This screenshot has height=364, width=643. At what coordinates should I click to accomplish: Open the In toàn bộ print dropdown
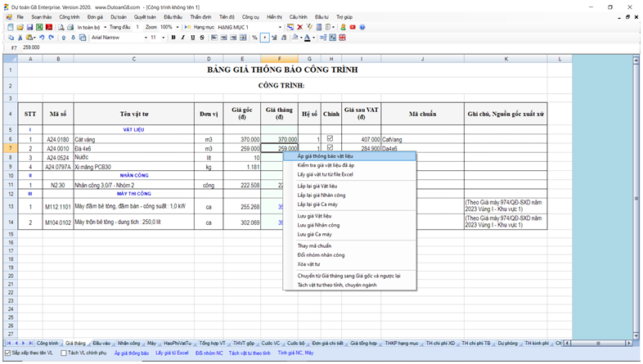[x=106, y=27]
